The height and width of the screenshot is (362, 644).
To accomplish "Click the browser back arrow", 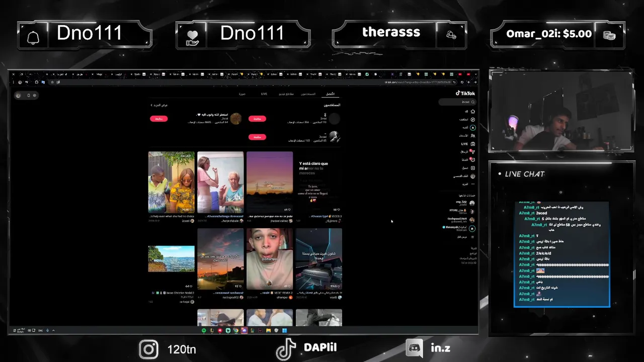I will [474, 82].
